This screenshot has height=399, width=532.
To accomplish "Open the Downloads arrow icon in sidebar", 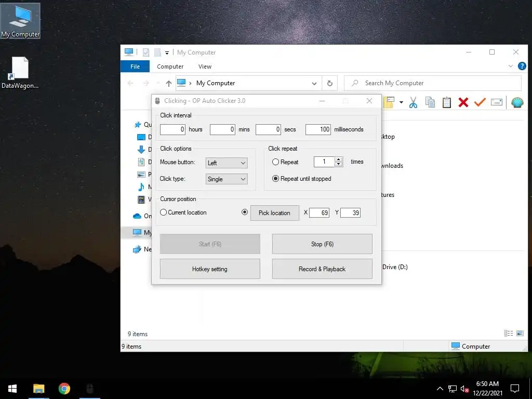I will (x=141, y=149).
